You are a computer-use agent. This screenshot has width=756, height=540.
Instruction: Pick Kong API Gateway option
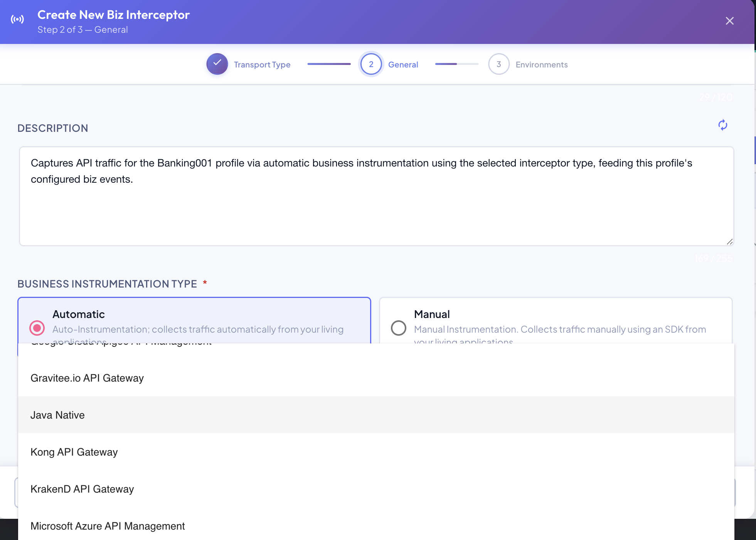(376, 452)
